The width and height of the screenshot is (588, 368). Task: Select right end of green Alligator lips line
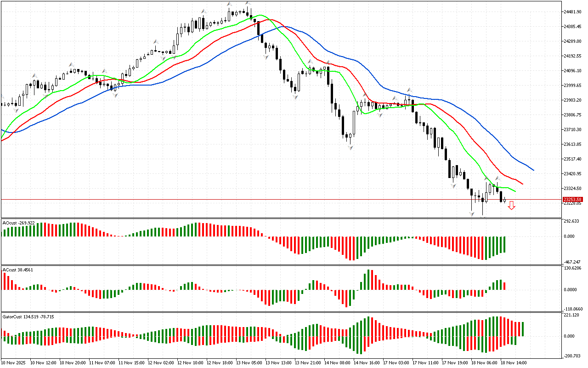pyautogui.click(x=515, y=191)
